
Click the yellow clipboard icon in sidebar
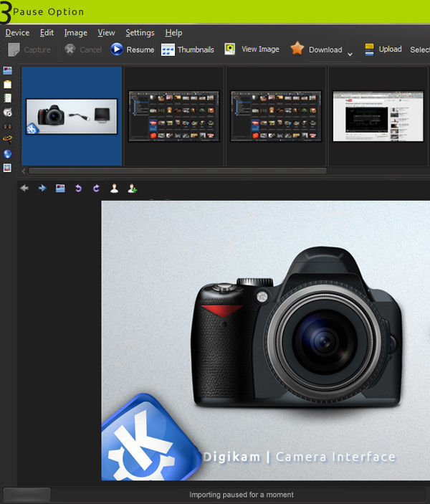pyautogui.click(x=7, y=85)
